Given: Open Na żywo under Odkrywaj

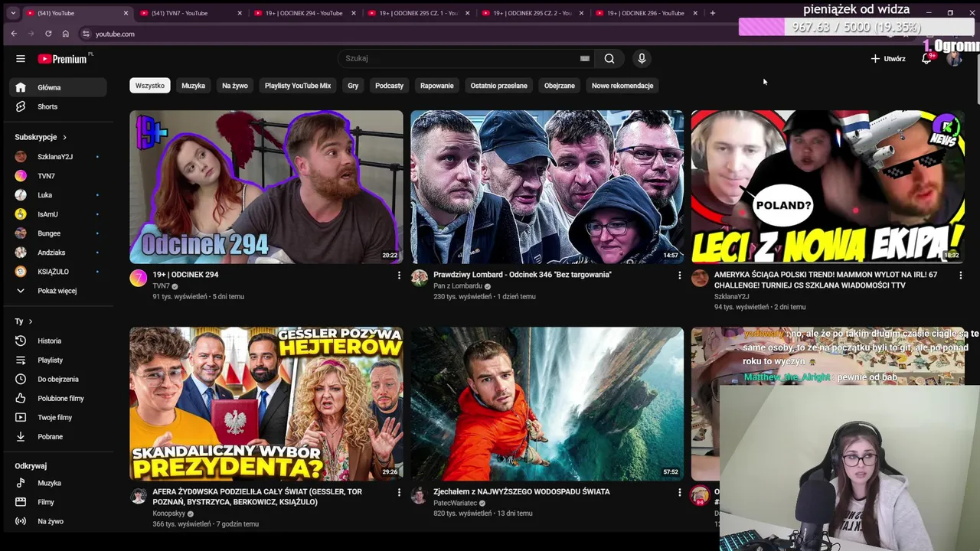Looking at the screenshot, I should point(58,521).
